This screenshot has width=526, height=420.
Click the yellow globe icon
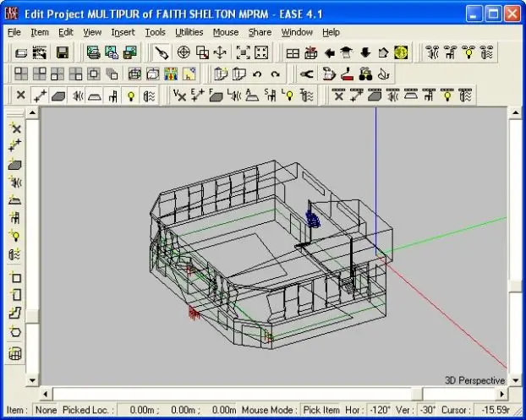tap(401, 53)
